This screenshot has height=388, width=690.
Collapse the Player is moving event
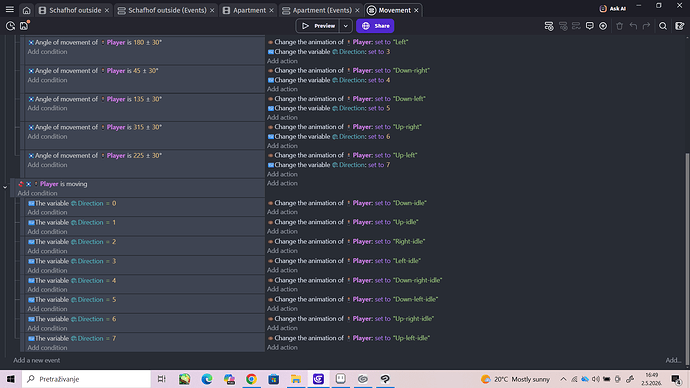coord(5,187)
